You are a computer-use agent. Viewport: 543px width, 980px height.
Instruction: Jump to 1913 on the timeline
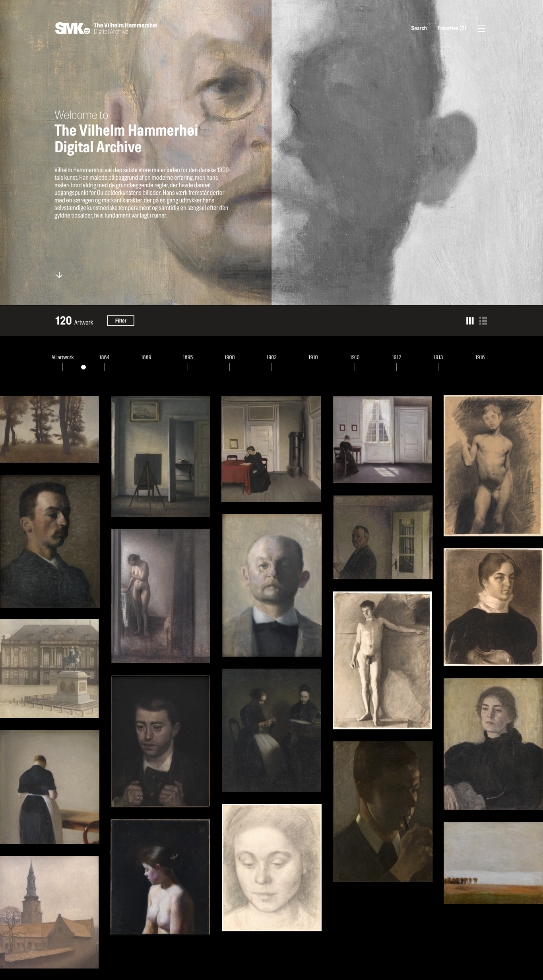click(438, 357)
